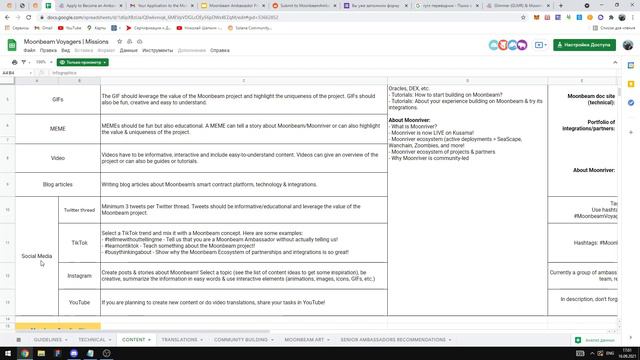The image size is (640, 360).
Task: Click the red collaborator avatar
Action: click(x=503, y=45)
